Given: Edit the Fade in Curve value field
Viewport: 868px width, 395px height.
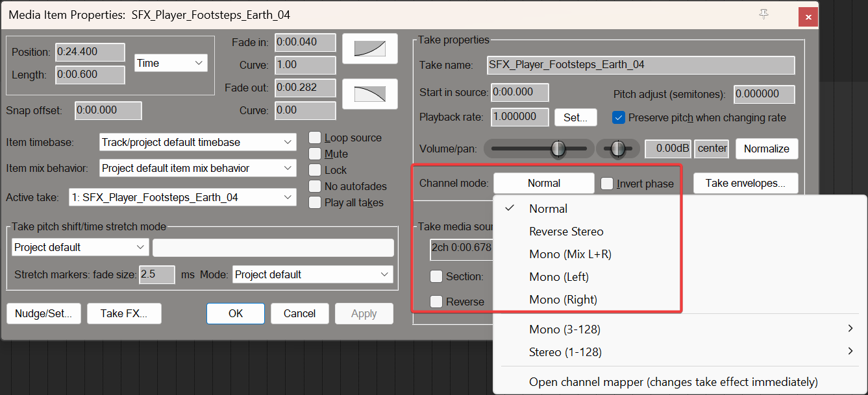Looking at the screenshot, I should coord(305,65).
